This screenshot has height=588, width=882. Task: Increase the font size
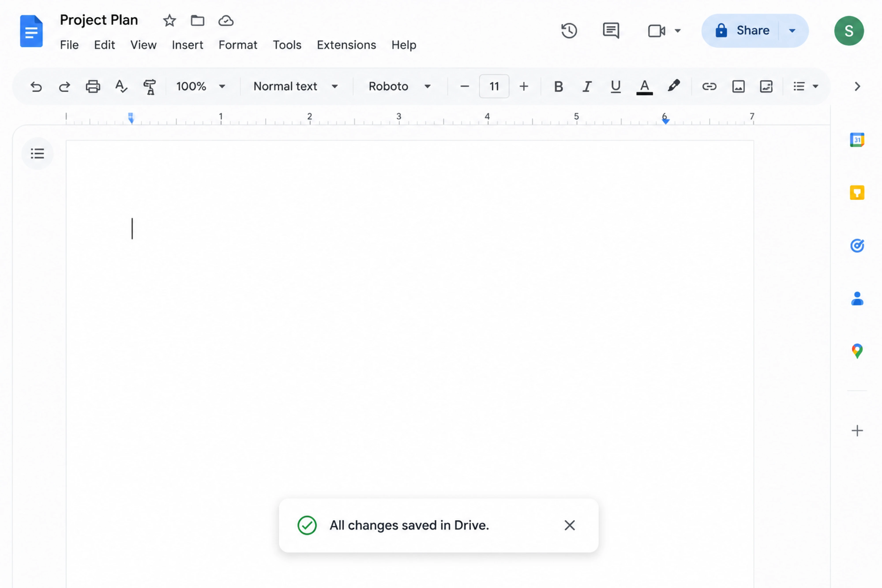524,87
